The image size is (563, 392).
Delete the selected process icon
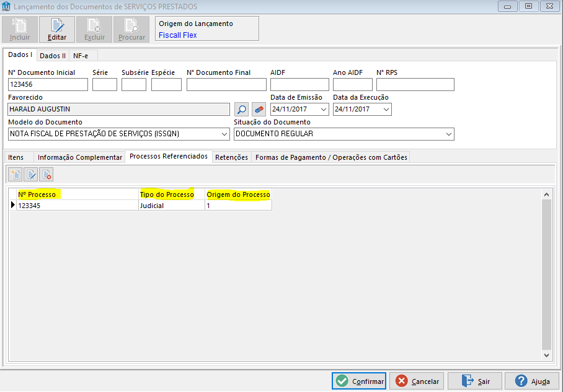click(x=47, y=175)
